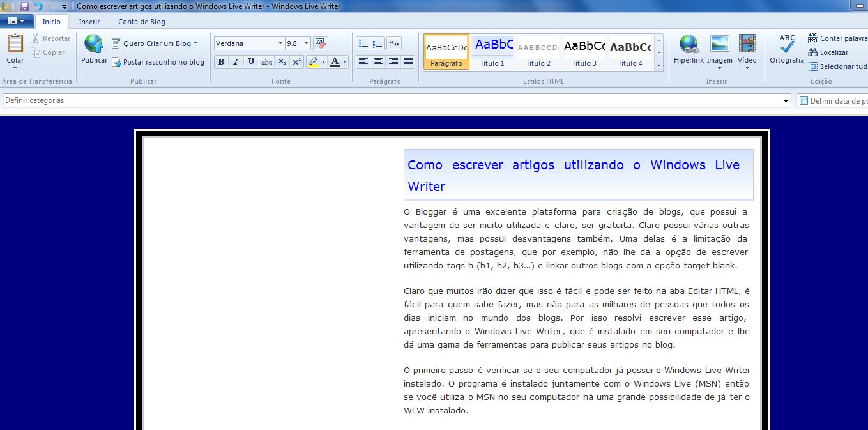
Task: Click the Hiperlink globe icon
Action: (x=689, y=43)
